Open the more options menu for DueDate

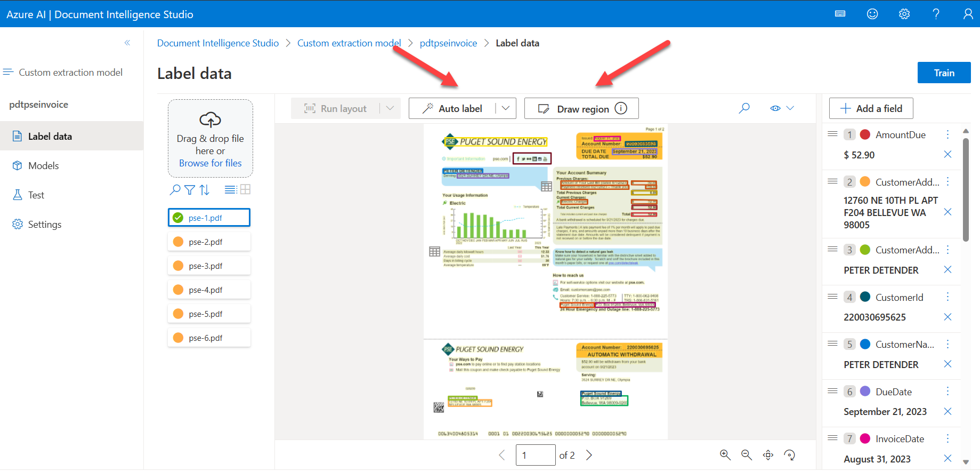click(x=947, y=392)
